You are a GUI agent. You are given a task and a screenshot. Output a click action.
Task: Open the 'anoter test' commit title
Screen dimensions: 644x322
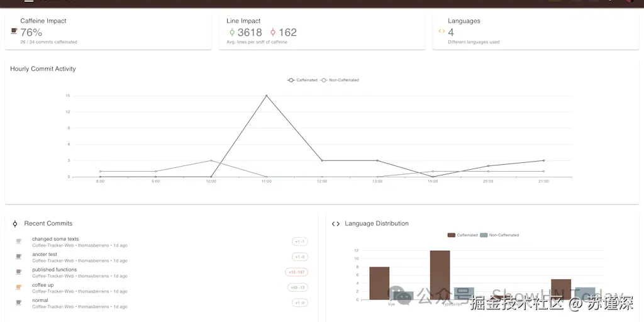45,254
